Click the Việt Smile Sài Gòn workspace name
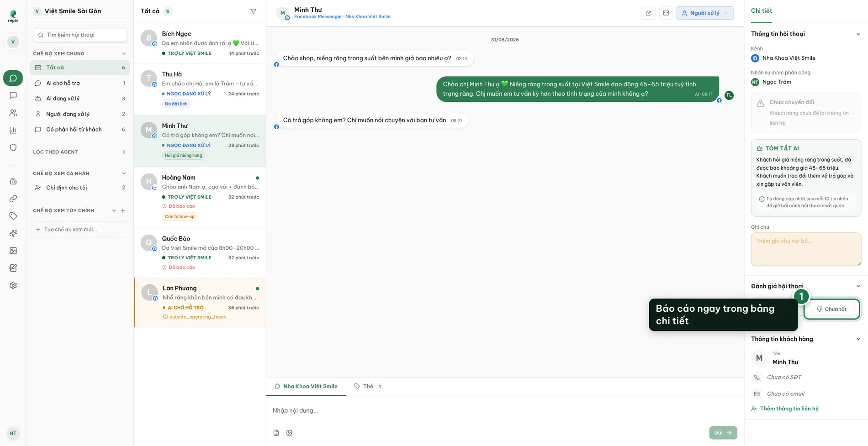 73,11
